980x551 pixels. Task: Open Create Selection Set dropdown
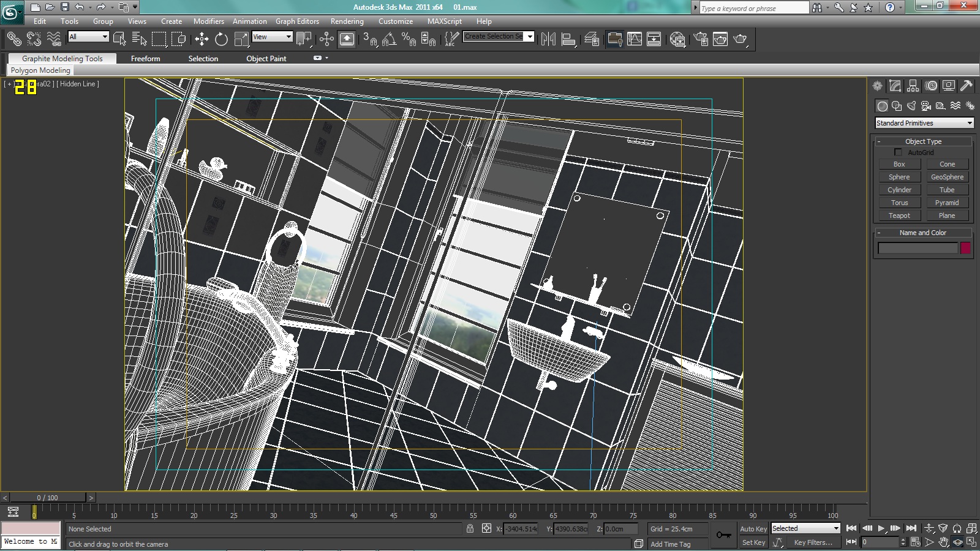499,37
